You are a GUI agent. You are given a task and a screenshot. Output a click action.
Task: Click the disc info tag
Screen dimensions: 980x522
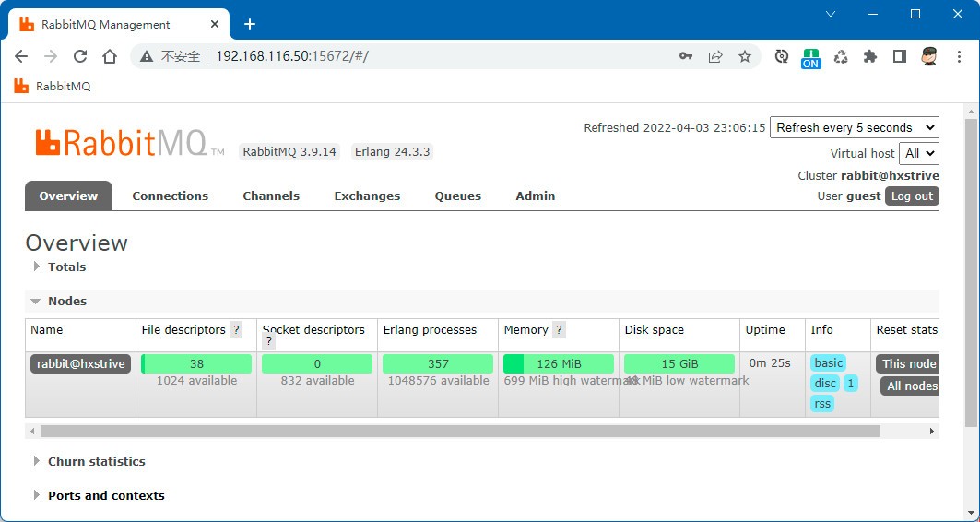825,384
